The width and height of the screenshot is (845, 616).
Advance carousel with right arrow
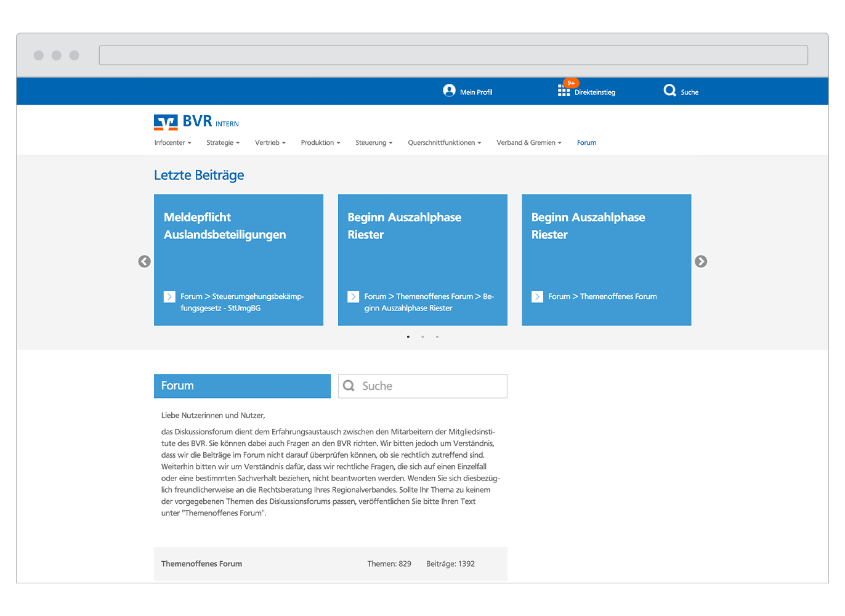(x=701, y=261)
